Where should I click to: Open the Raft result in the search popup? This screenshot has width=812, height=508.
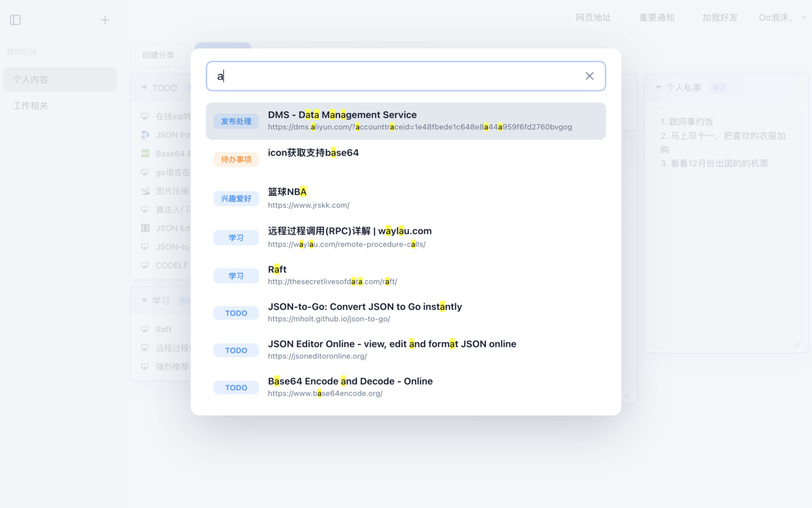click(406, 275)
